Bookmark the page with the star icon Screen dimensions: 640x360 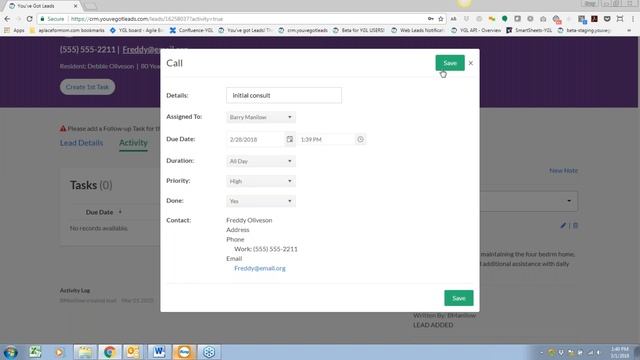coord(440,19)
